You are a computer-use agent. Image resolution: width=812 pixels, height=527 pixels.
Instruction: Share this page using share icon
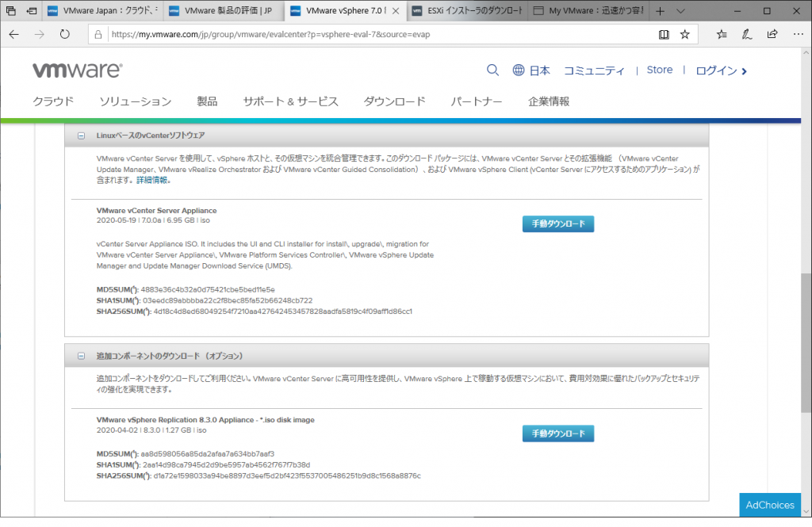pyautogui.click(x=772, y=34)
